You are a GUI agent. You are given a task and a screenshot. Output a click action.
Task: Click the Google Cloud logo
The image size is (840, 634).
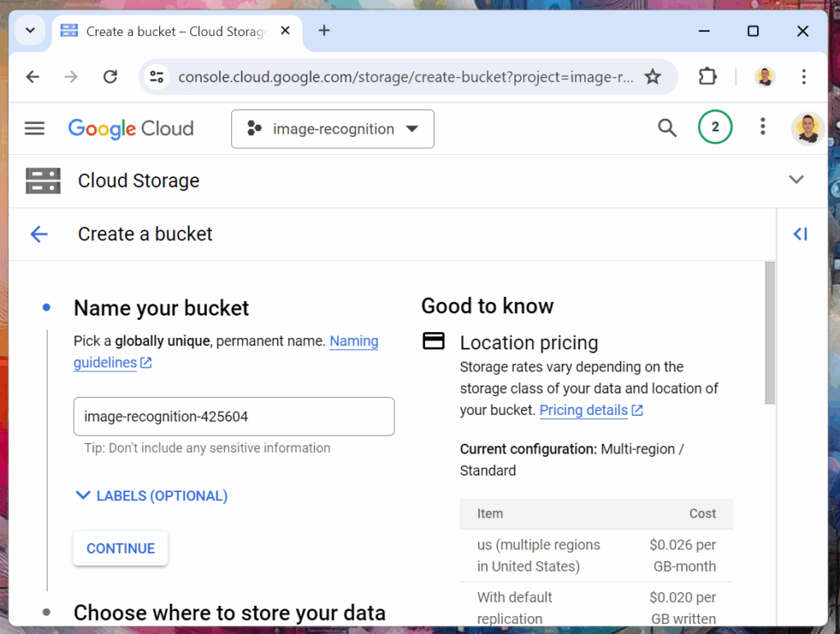click(130, 129)
